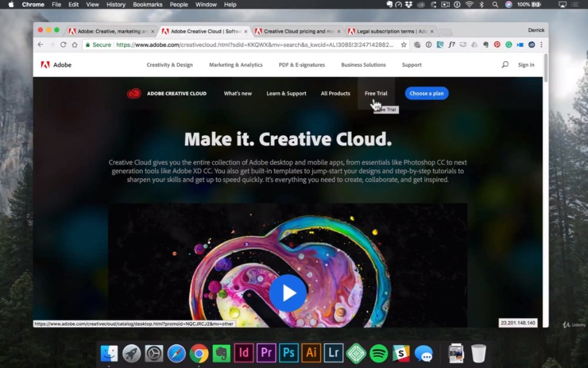This screenshot has height=368, width=588.
Task: Open Spotlight search in menu bar
Action: click(x=495, y=5)
